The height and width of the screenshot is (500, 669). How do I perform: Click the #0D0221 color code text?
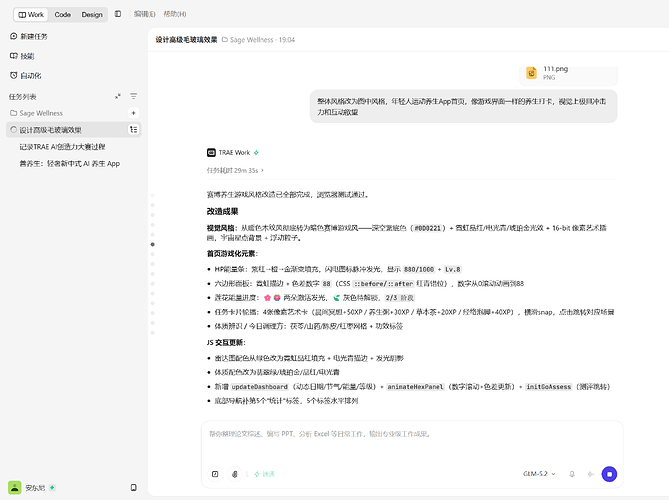pyautogui.click(x=428, y=228)
